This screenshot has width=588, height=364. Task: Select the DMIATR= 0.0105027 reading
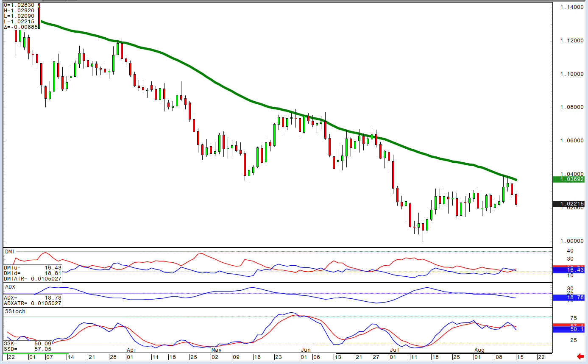[x=33, y=279]
